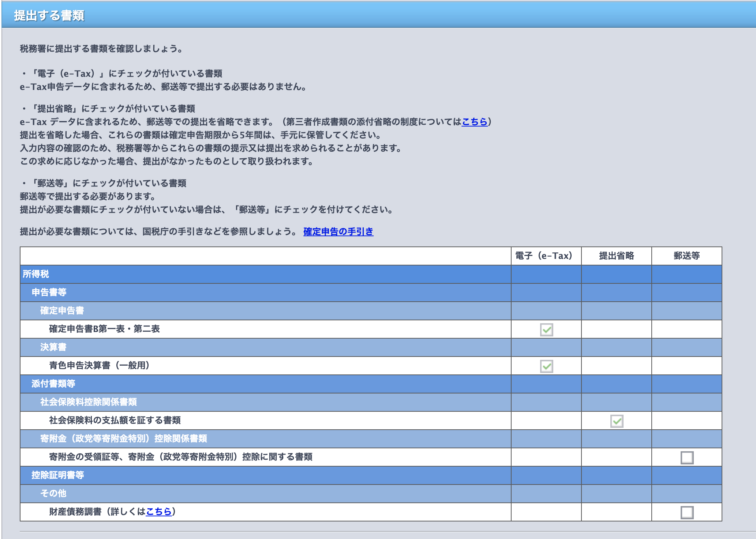The height and width of the screenshot is (539, 756).
Task: Click the 申告書等 category row
Action: point(49,292)
